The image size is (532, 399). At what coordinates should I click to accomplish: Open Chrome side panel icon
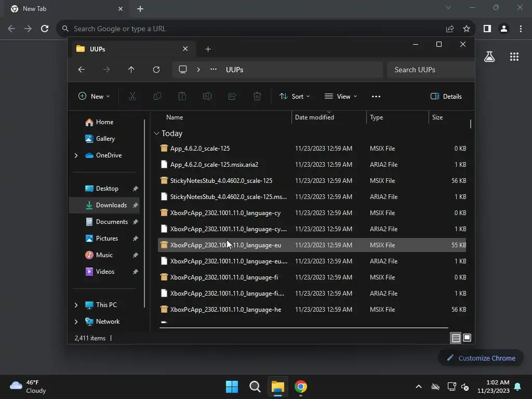click(487, 29)
